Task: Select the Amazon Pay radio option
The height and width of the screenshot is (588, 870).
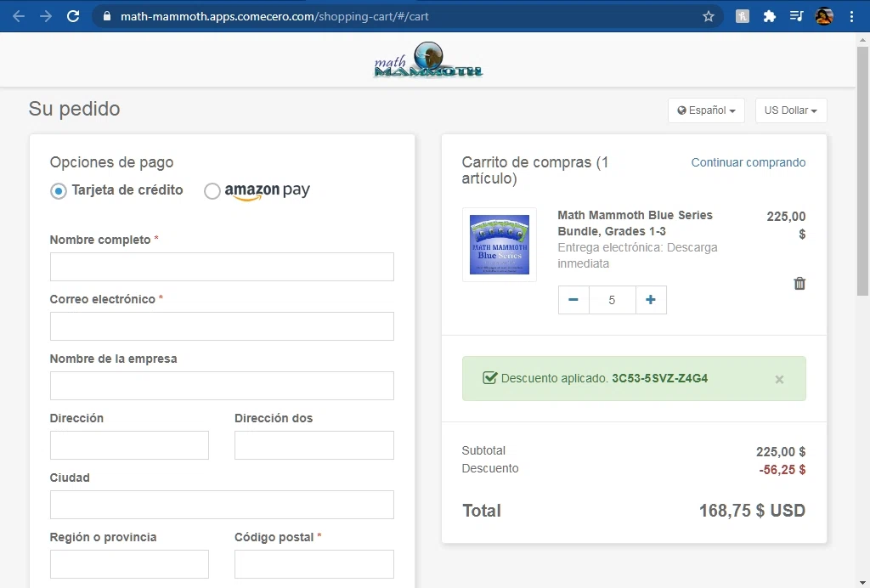Action: (x=212, y=191)
